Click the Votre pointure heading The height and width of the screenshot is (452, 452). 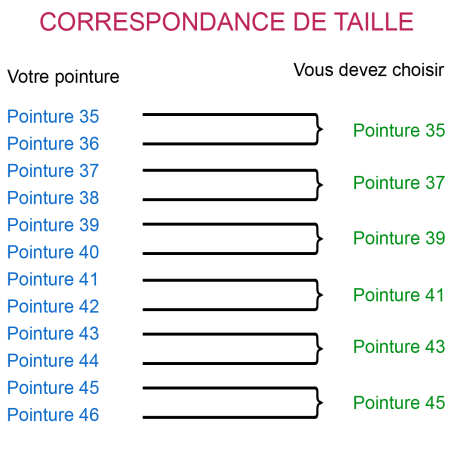coord(63,77)
